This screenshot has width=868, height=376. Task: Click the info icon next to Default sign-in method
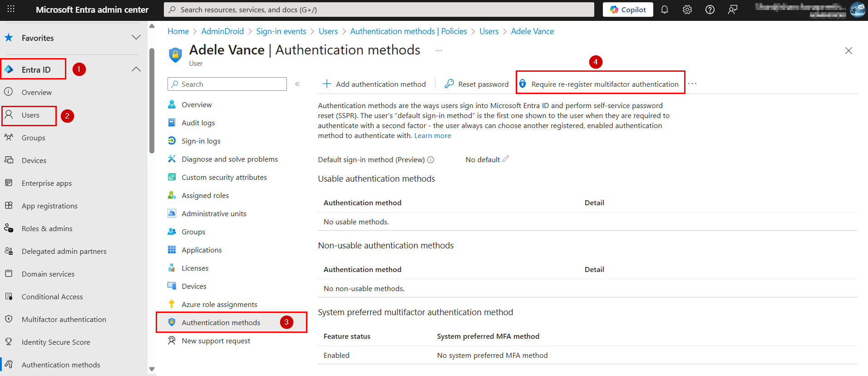431,160
